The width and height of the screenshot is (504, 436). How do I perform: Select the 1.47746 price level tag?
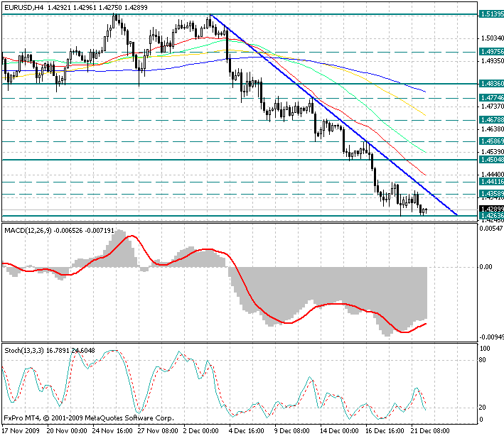[x=489, y=97]
